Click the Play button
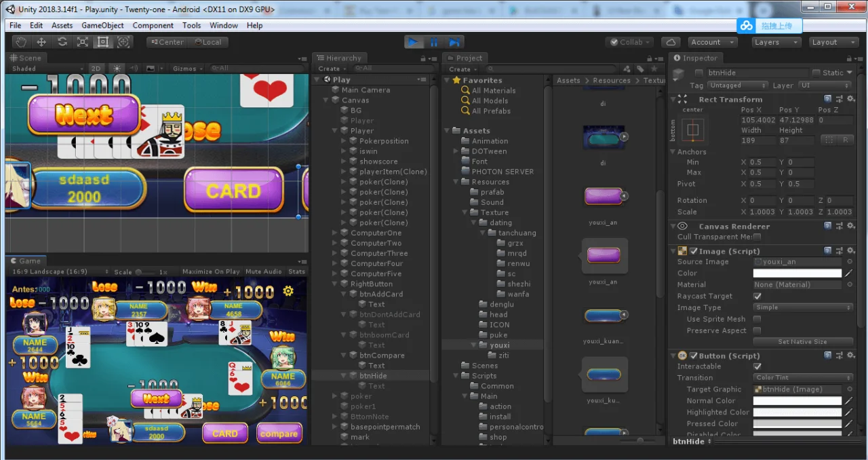This screenshot has width=868, height=460. coord(413,42)
